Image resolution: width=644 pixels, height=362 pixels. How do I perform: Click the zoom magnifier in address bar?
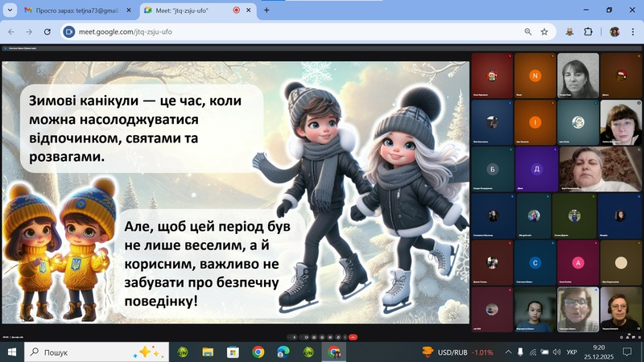coord(528,32)
